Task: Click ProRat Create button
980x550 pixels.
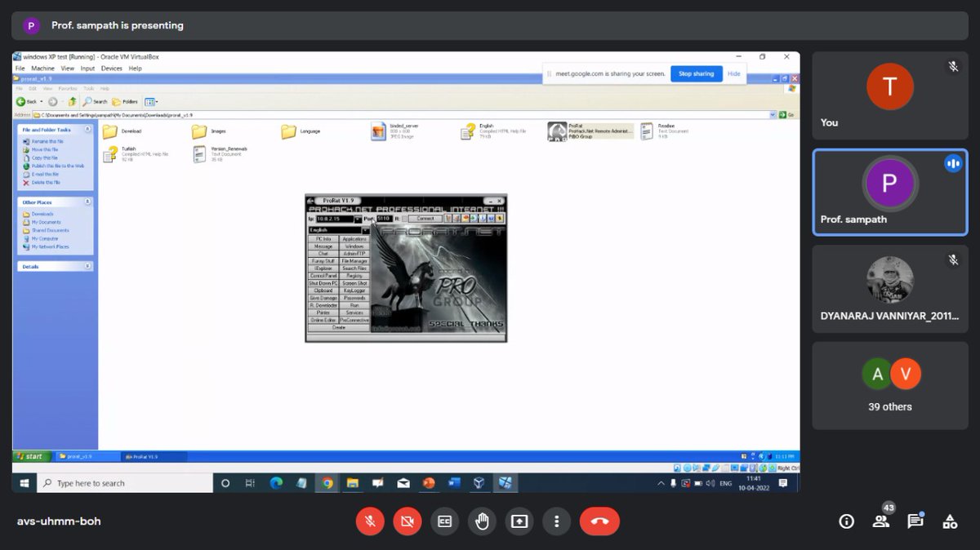Action: pyautogui.click(x=339, y=327)
